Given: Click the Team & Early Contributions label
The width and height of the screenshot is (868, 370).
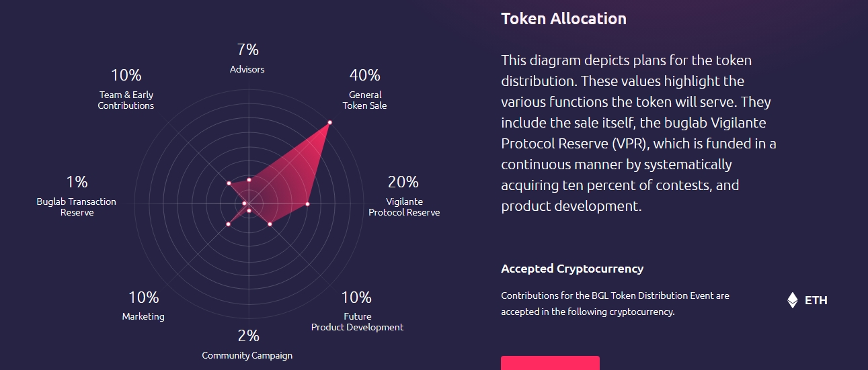Looking at the screenshot, I should tap(126, 100).
